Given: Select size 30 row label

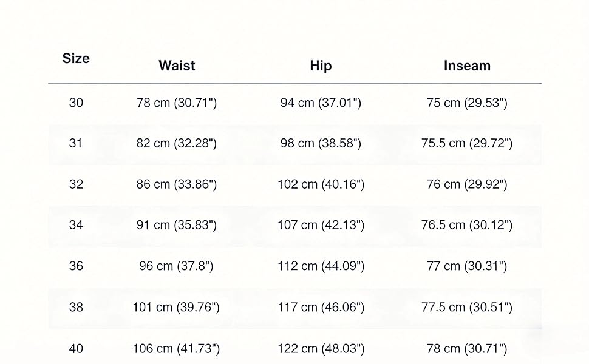Looking at the screenshot, I should click(76, 103).
